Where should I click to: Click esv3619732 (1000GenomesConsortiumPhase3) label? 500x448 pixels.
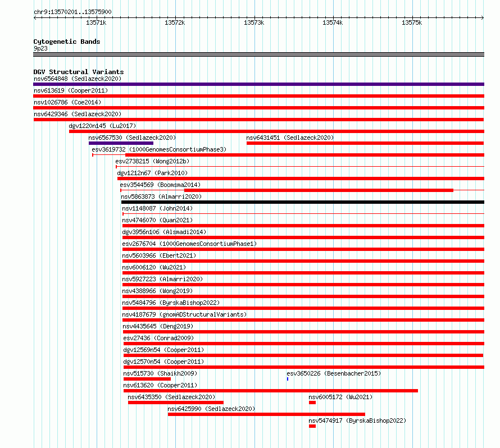(x=159, y=149)
